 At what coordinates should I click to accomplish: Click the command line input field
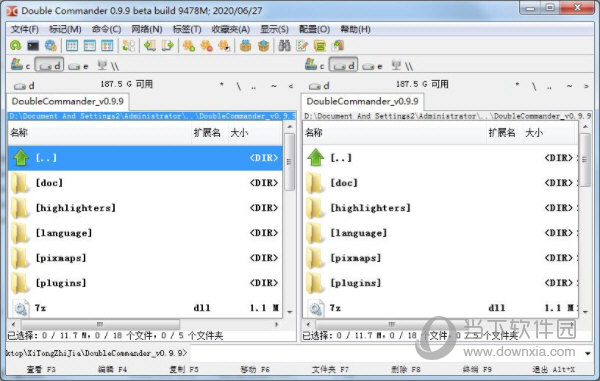pyautogui.click(x=386, y=353)
